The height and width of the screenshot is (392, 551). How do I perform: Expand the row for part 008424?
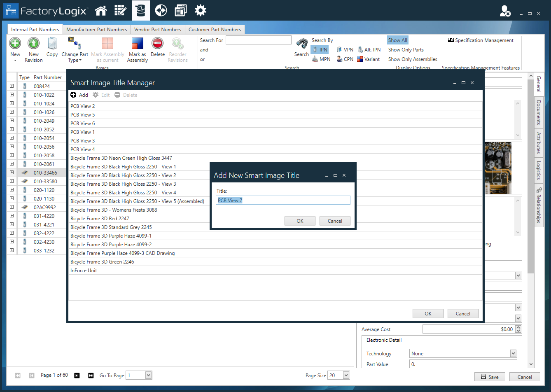[12, 86]
